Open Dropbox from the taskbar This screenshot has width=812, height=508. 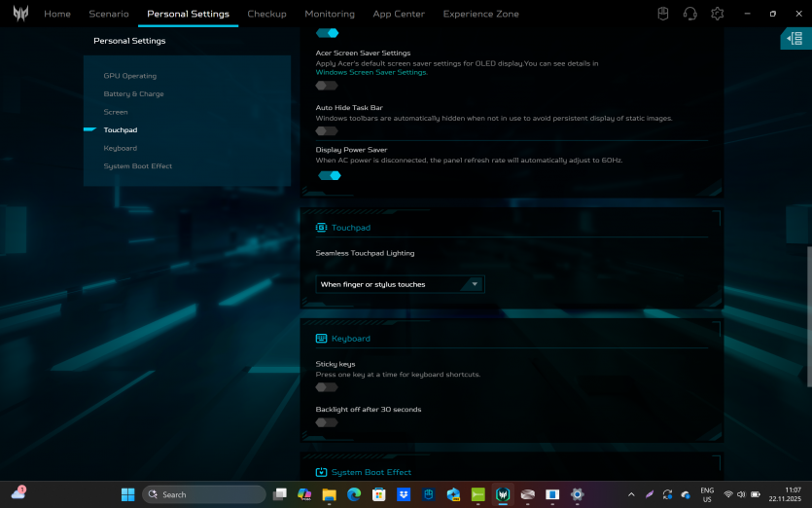point(404,494)
